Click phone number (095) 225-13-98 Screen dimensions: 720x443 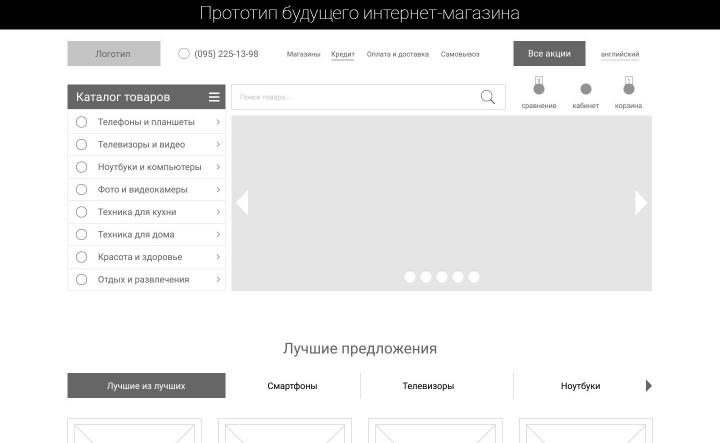(x=226, y=54)
